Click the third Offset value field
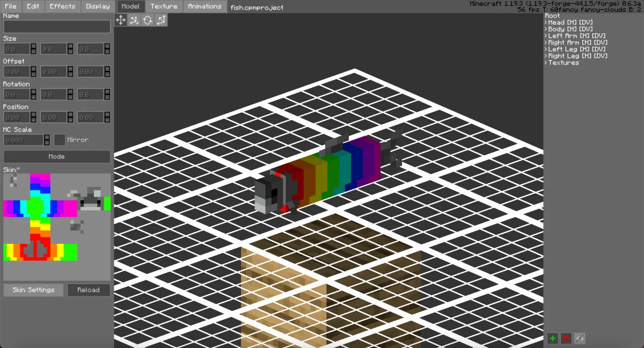 point(91,71)
